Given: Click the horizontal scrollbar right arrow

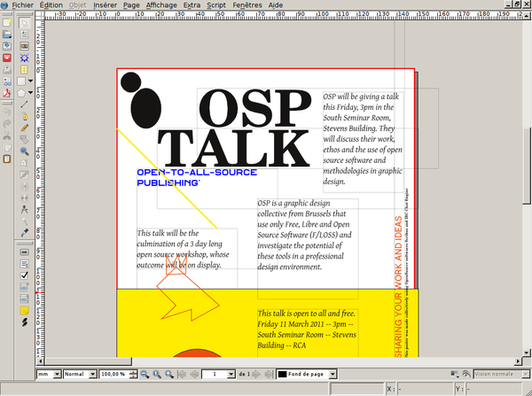Looking at the screenshot, I should click(x=518, y=361).
